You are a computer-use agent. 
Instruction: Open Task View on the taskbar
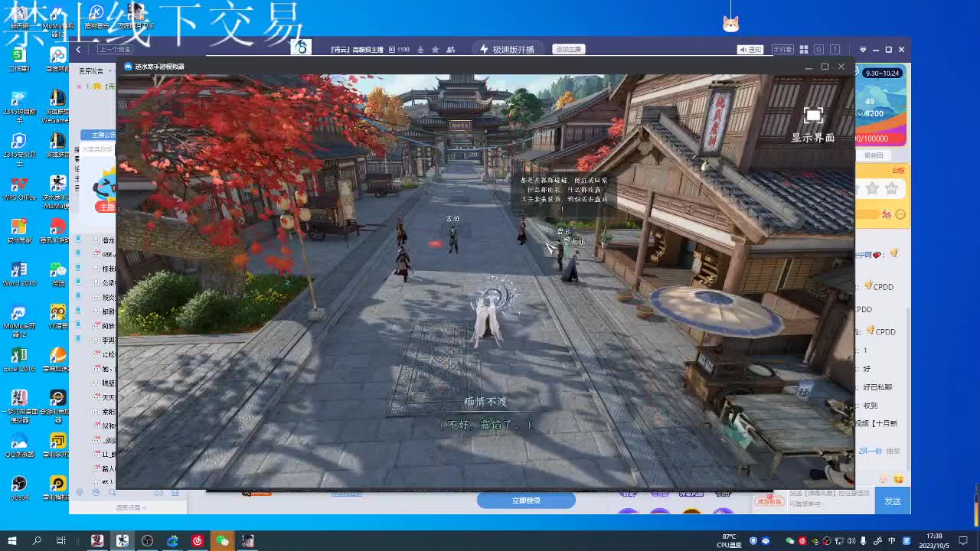coord(61,541)
